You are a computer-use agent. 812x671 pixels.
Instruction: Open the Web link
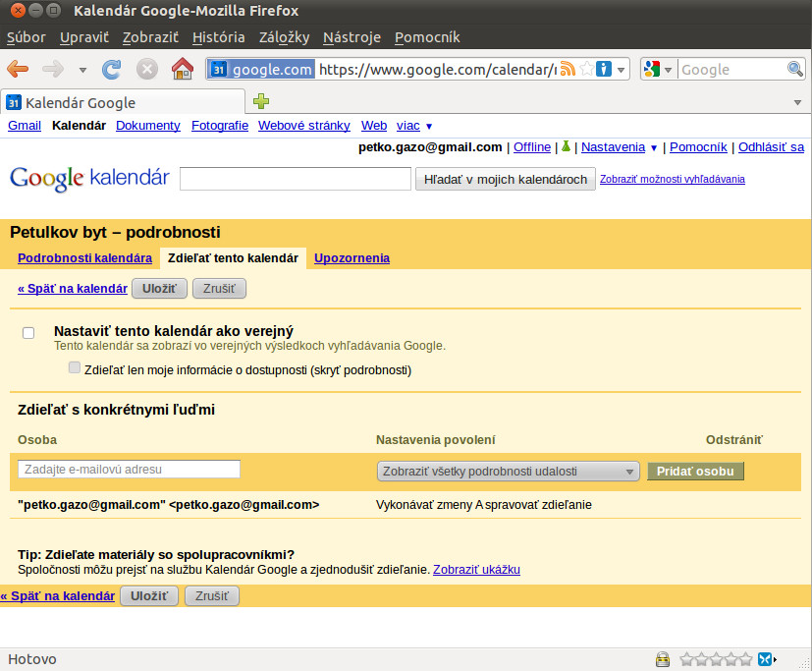(x=374, y=126)
